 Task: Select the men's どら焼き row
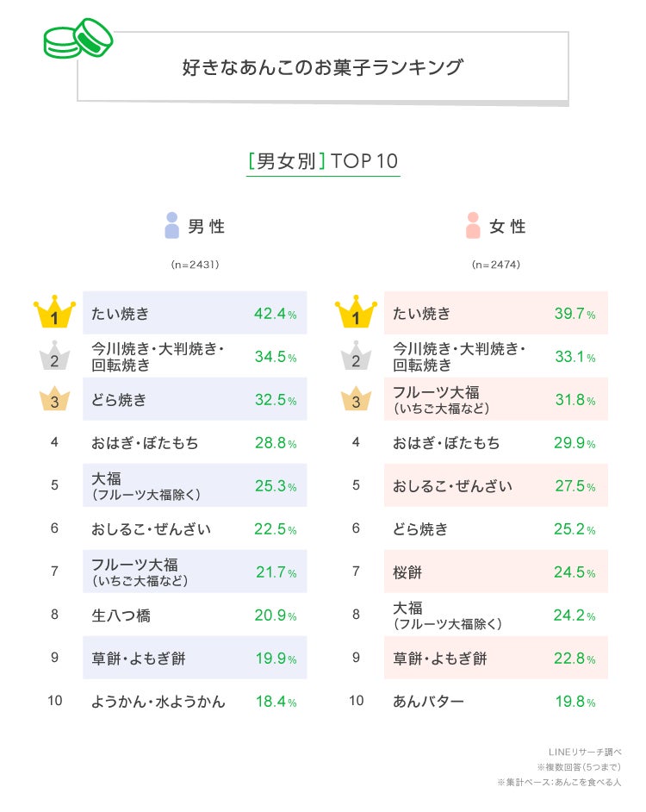tap(195, 400)
